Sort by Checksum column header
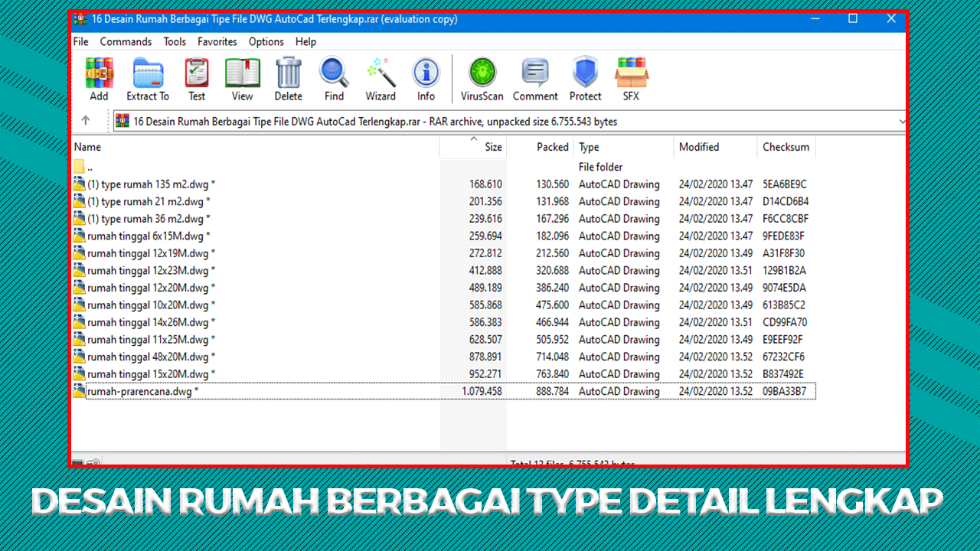This screenshot has width=980, height=551. click(x=786, y=147)
